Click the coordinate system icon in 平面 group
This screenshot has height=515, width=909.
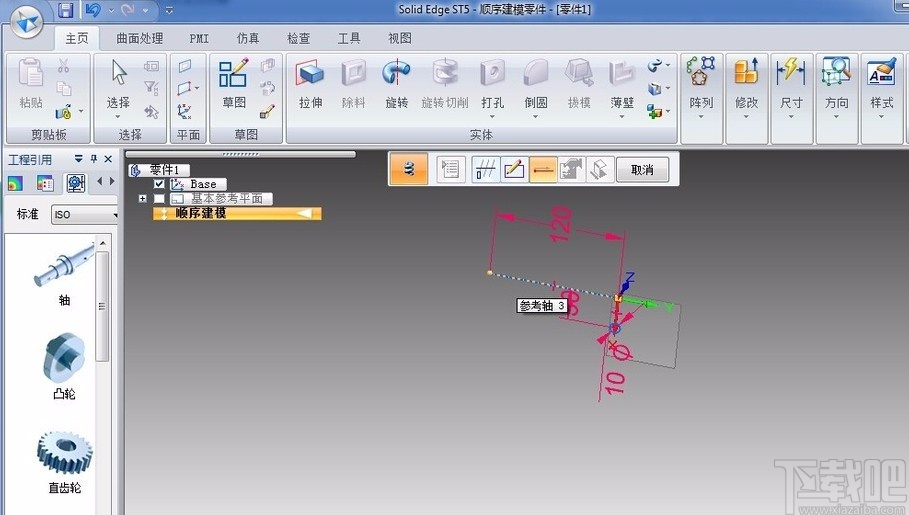click(185, 111)
